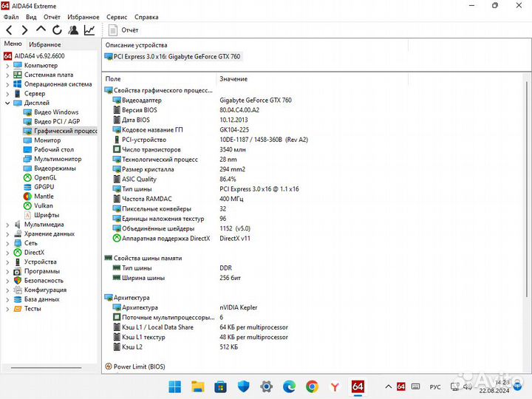This screenshot has width=532, height=399.
Task: Open Microsoft Edge from the taskbar
Action: tap(289, 386)
